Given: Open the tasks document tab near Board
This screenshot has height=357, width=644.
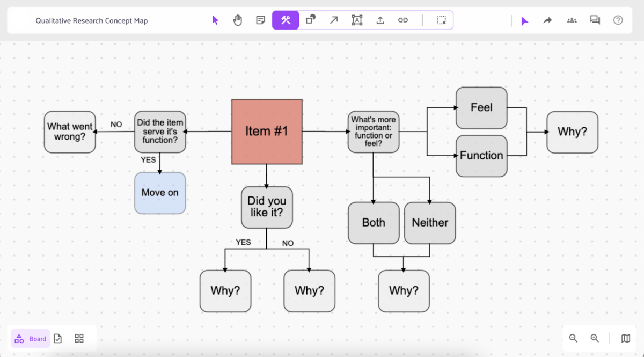Looking at the screenshot, I should pos(57,339).
